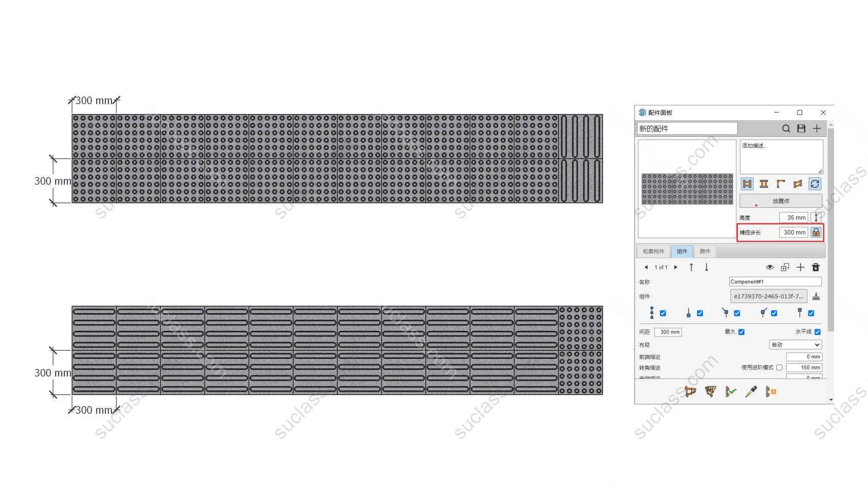Click the Component#1 name field

[775, 282]
